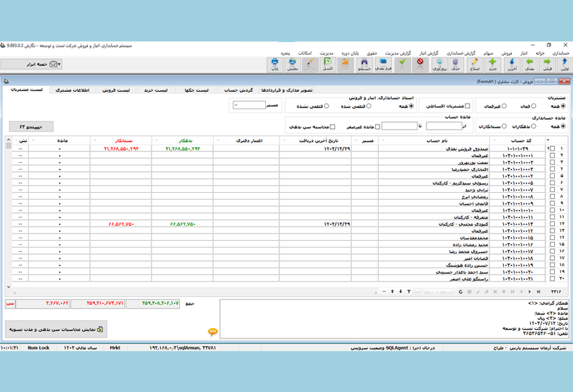Viewport: 573px width, 392px height.
Task: Click the grid navigator filter funnel icon
Action: point(409,291)
